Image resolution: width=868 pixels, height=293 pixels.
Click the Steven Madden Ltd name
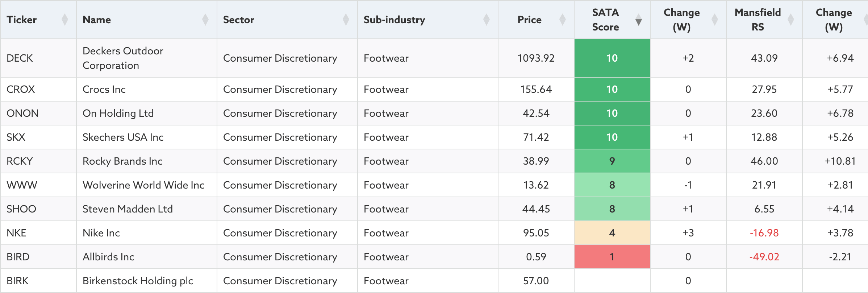[128, 209]
